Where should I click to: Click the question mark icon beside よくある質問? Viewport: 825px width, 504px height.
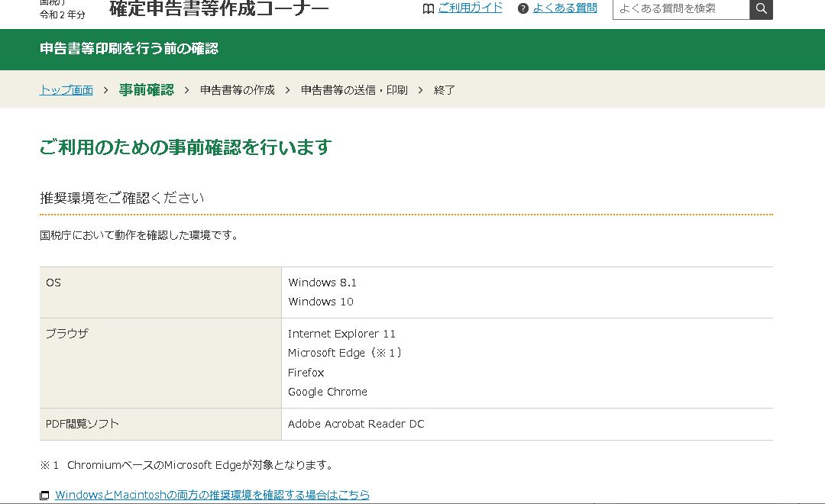[522, 8]
